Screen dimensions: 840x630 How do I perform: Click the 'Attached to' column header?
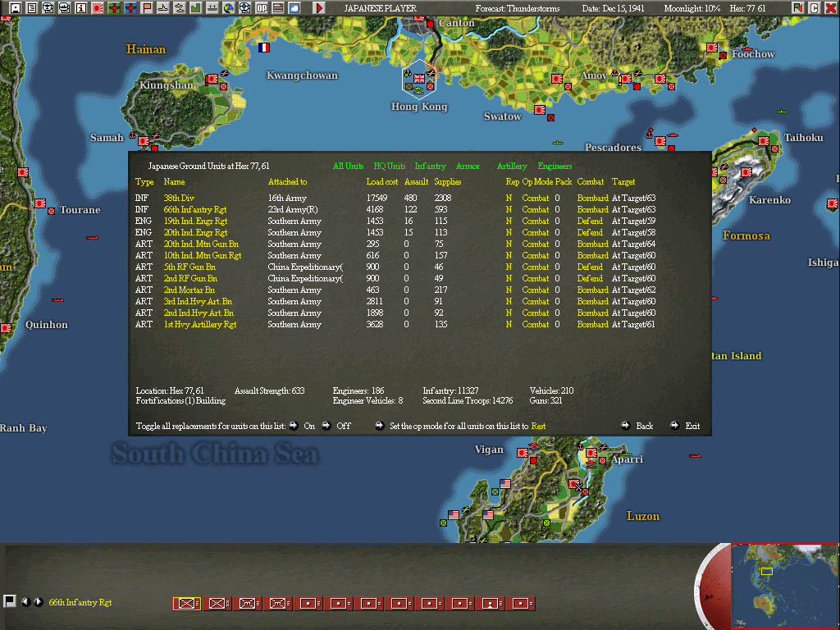tap(287, 181)
